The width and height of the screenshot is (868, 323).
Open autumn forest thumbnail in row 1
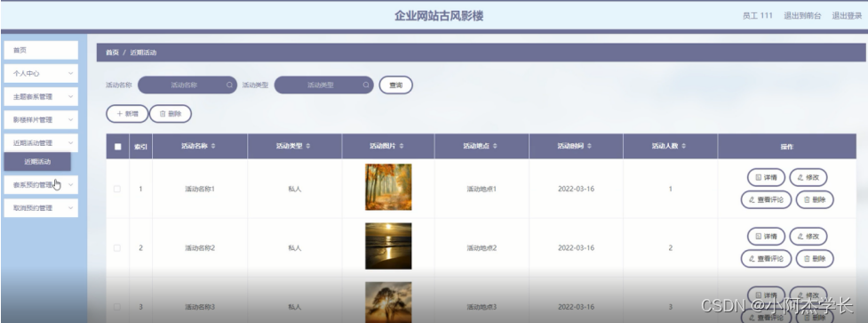point(388,187)
